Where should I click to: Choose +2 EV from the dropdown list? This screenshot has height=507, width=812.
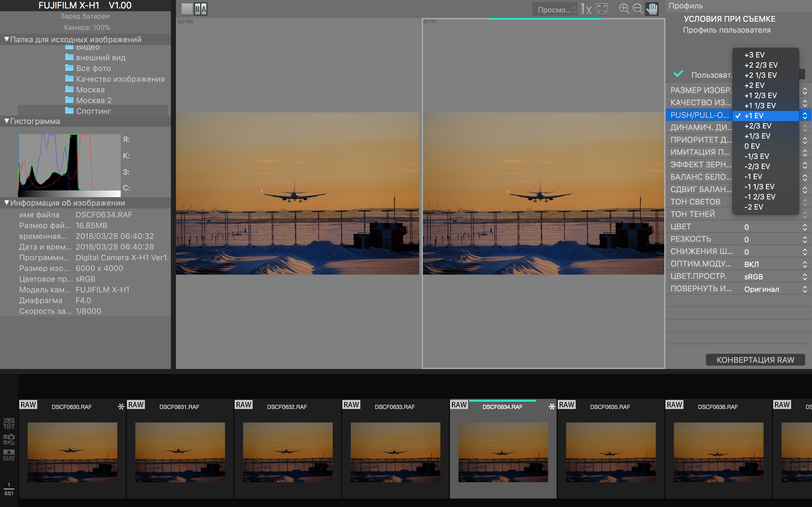[754, 85]
